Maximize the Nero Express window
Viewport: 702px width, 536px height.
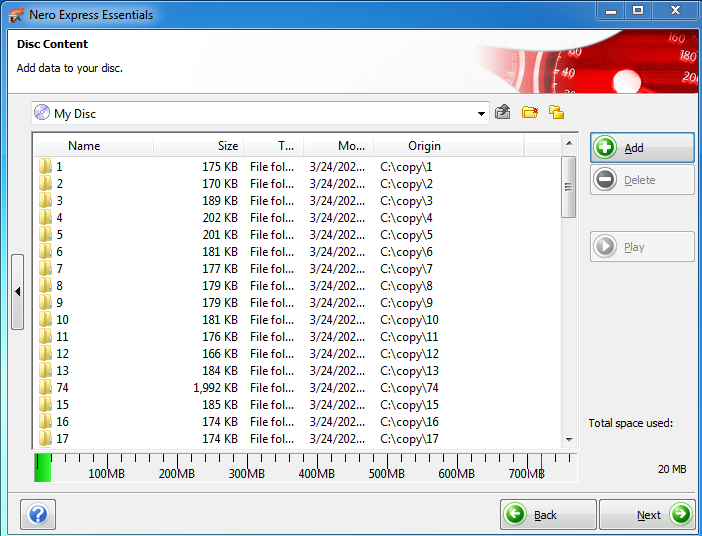point(638,10)
